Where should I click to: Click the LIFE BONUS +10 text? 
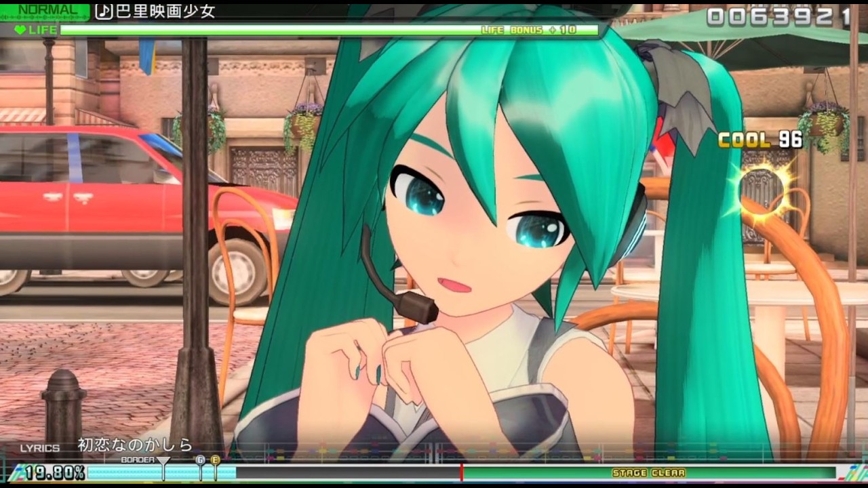(x=529, y=30)
